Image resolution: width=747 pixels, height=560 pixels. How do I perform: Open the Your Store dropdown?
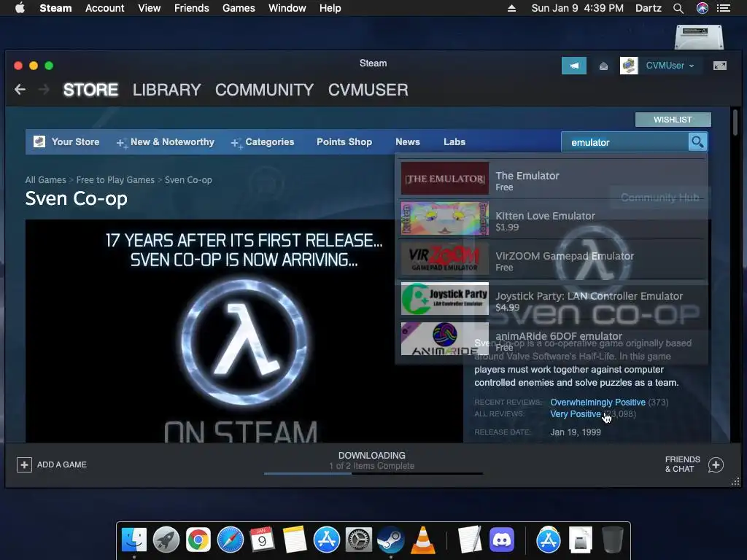click(x=75, y=142)
